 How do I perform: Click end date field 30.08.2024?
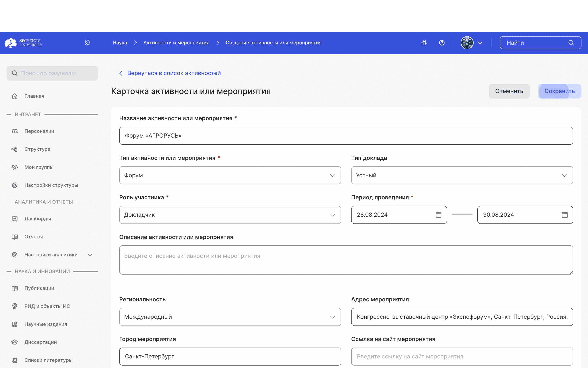(x=525, y=215)
